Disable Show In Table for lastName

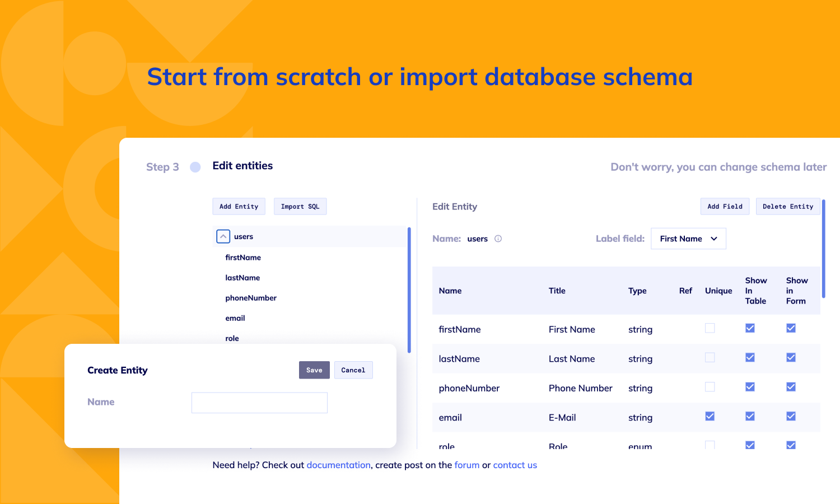point(750,357)
